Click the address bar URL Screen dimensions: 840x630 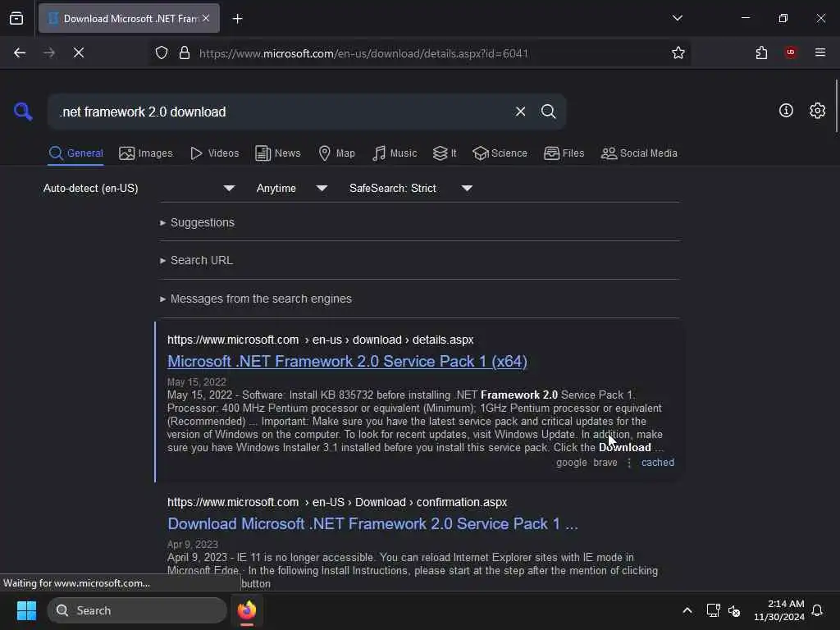[363, 53]
